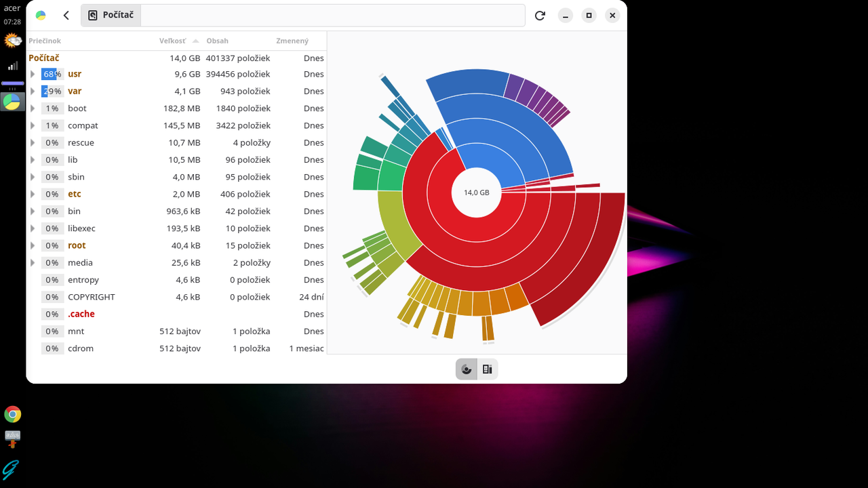Expand the etc folder
This screenshot has width=868, height=488.
(x=33, y=194)
